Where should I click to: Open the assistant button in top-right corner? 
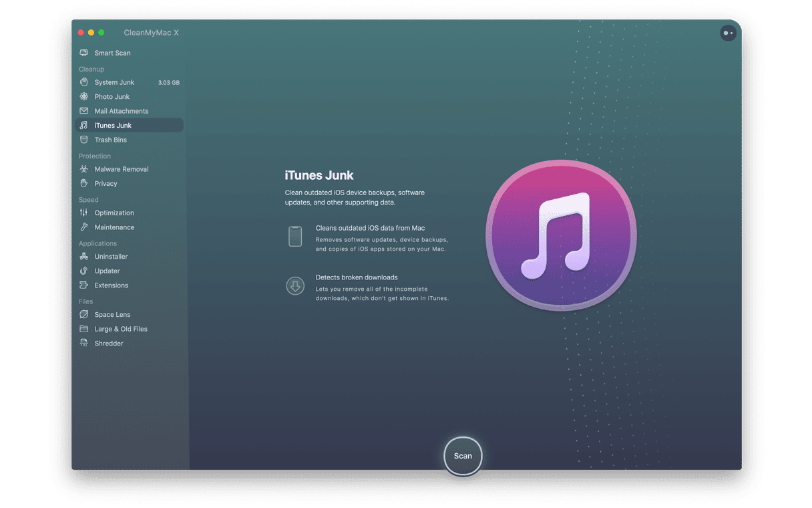pos(728,33)
